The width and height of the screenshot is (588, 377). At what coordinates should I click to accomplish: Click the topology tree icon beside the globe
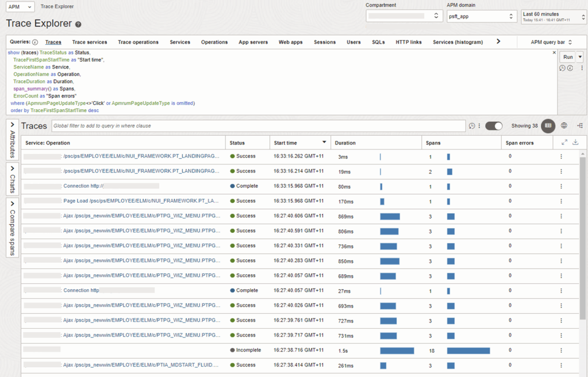(x=580, y=126)
